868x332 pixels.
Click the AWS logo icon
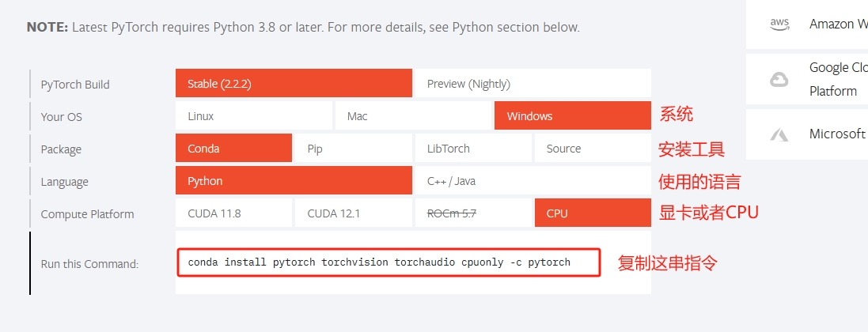(779, 25)
